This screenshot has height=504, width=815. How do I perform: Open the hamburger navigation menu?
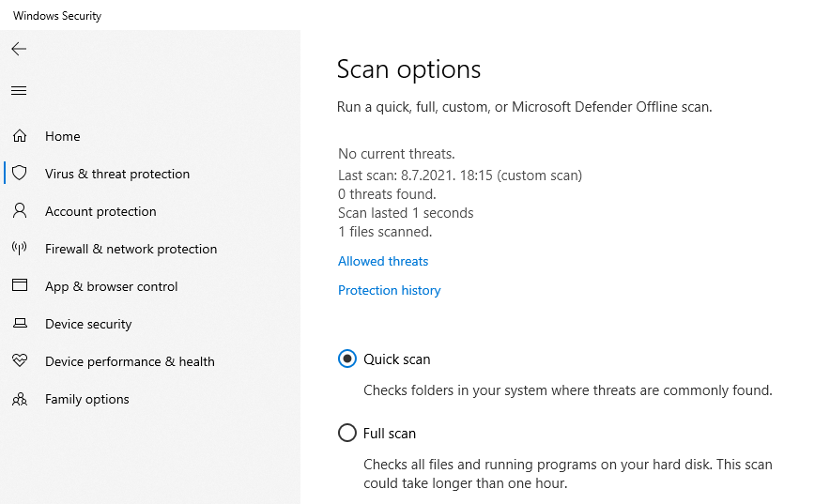click(19, 91)
